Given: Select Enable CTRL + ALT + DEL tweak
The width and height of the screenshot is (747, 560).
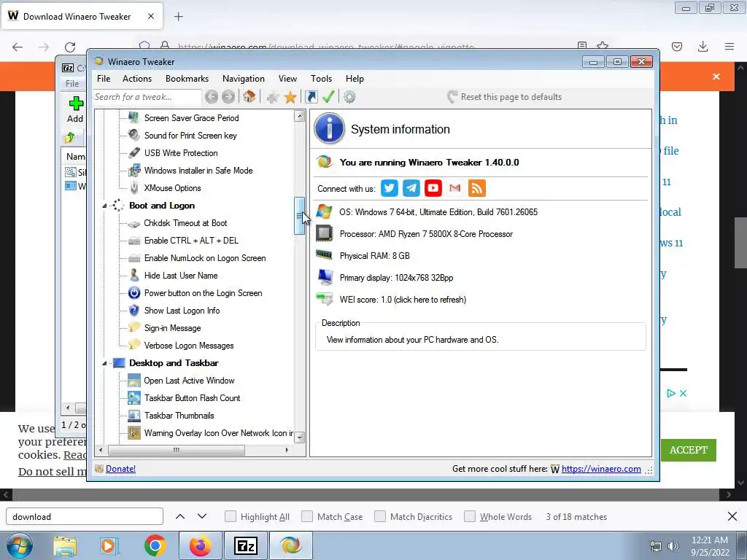Looking at the screenshot, I should click(x=191, y=241).
